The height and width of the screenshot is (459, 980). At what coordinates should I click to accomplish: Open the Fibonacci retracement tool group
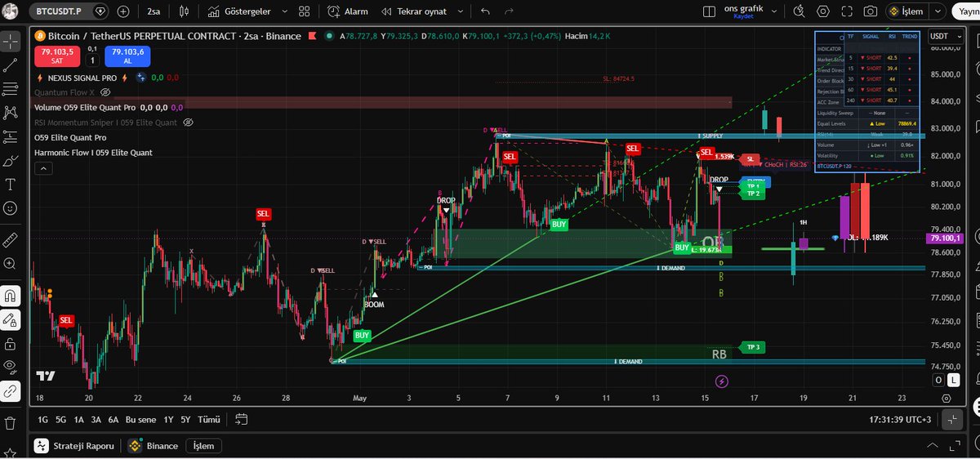[x=11, y=89]
